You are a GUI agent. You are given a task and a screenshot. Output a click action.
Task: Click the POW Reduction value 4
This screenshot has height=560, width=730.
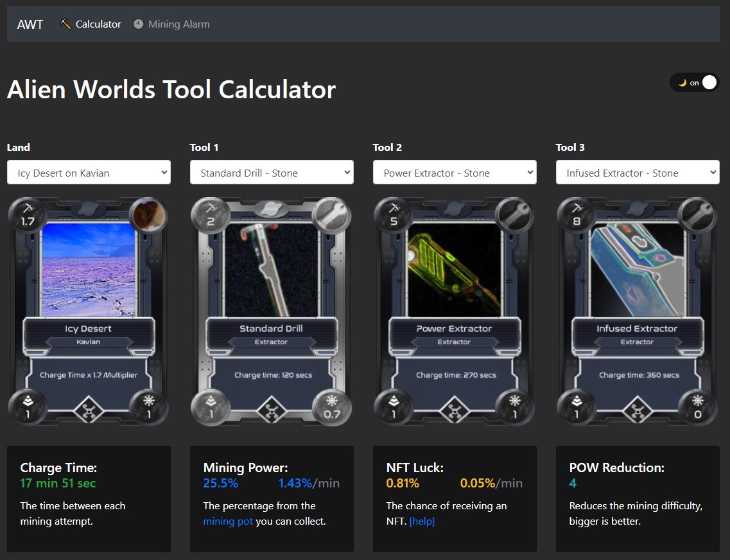[x=573, y=483]
